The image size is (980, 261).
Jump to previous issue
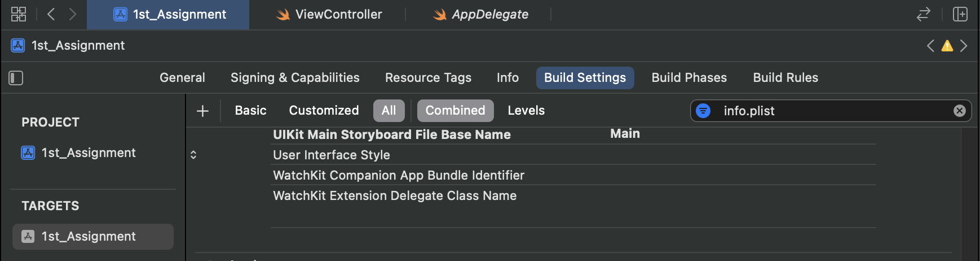(x=930, y=46)
